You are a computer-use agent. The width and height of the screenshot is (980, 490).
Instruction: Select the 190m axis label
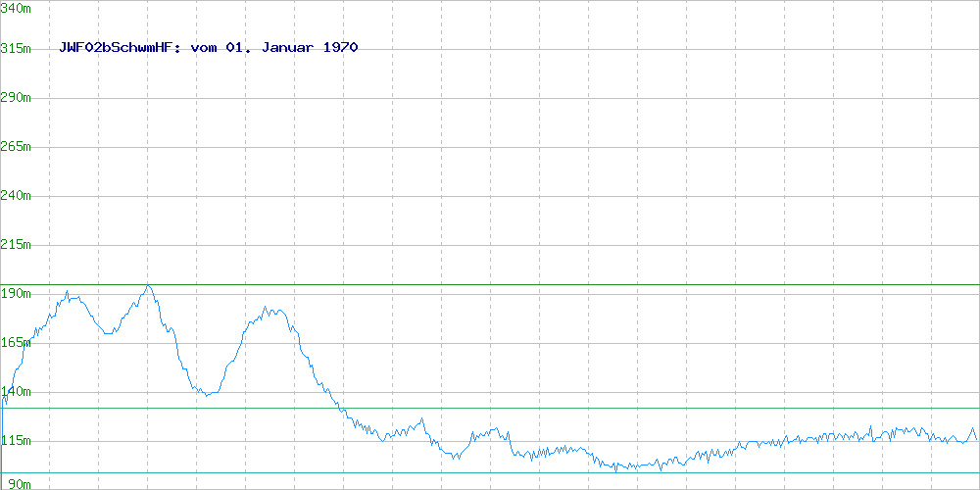click(17, 293)
